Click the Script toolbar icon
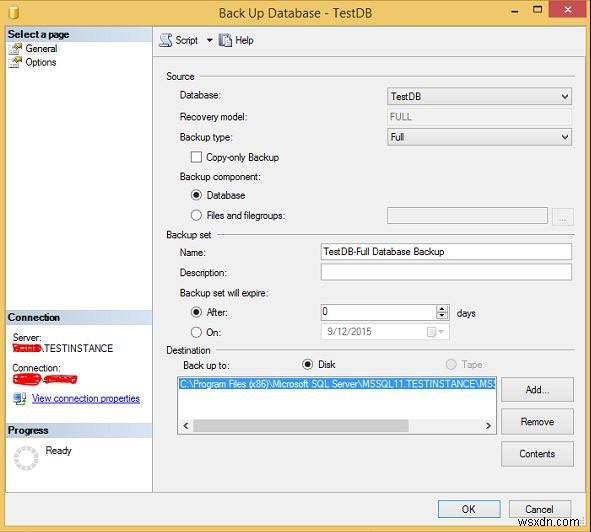Screen dimensions: 591x532 point(166,40)
